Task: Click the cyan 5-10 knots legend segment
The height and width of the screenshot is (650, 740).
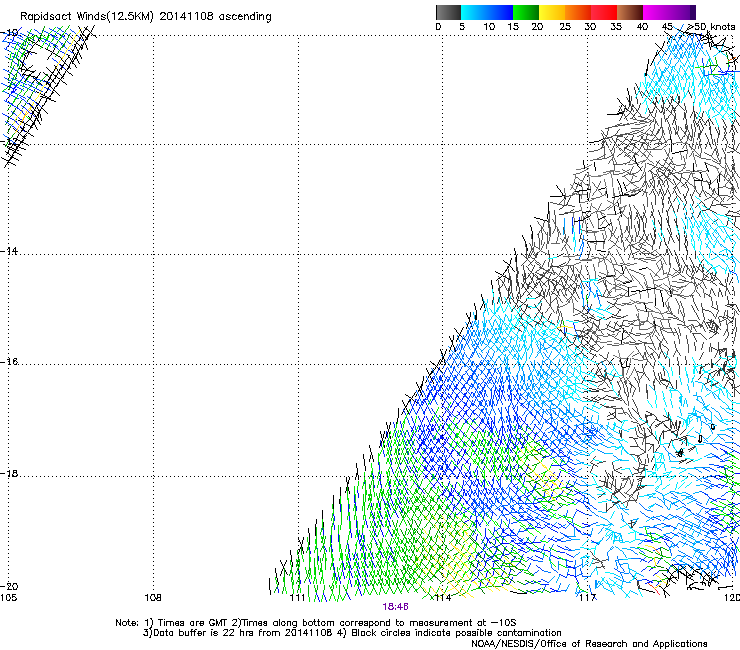Action: click(474, 12)
